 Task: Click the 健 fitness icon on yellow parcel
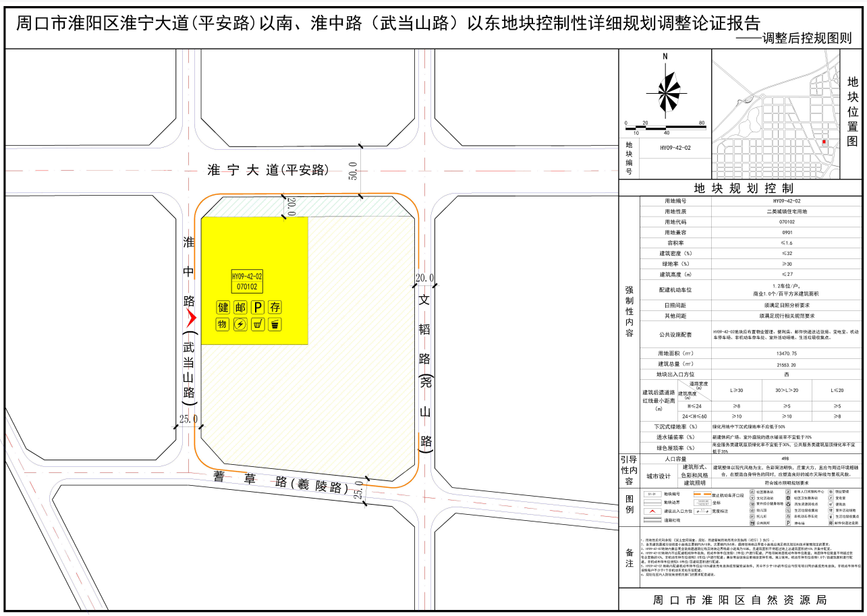(223, 308)
